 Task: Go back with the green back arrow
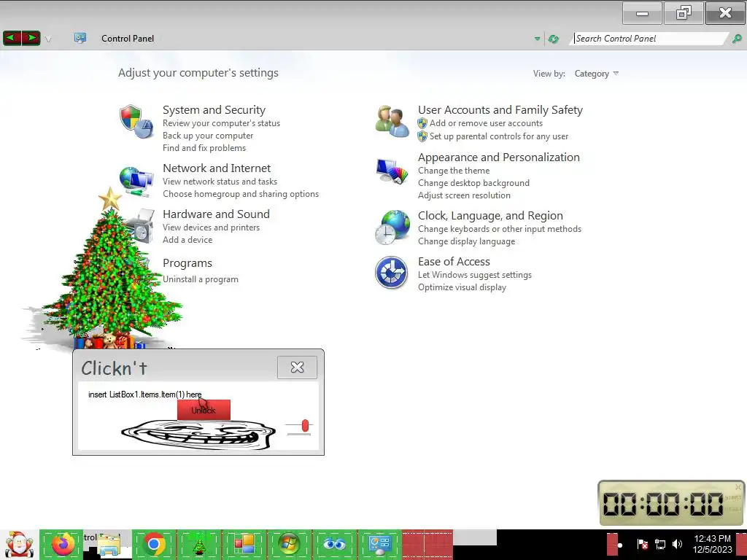[12, 38]
